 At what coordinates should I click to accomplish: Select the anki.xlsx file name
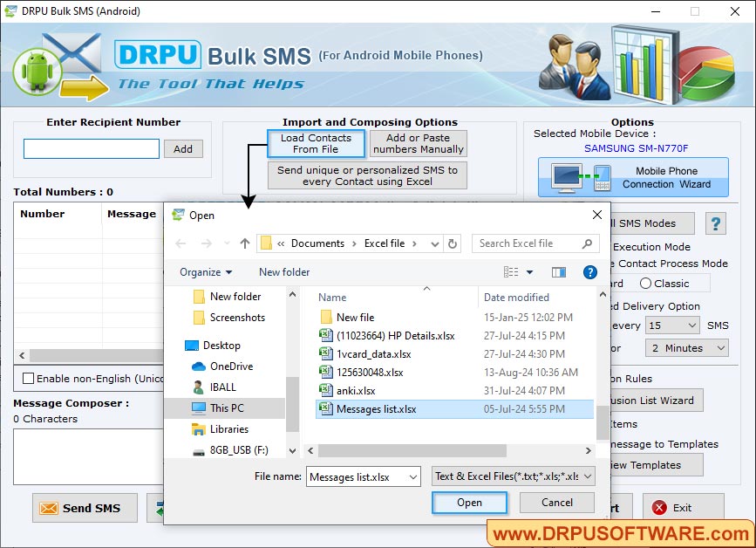pos(356,391)
